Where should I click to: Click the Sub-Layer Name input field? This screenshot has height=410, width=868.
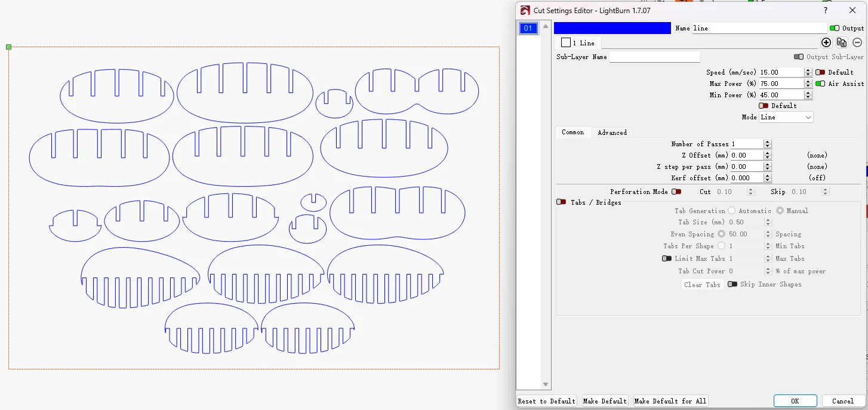click(x=655, y=57)
